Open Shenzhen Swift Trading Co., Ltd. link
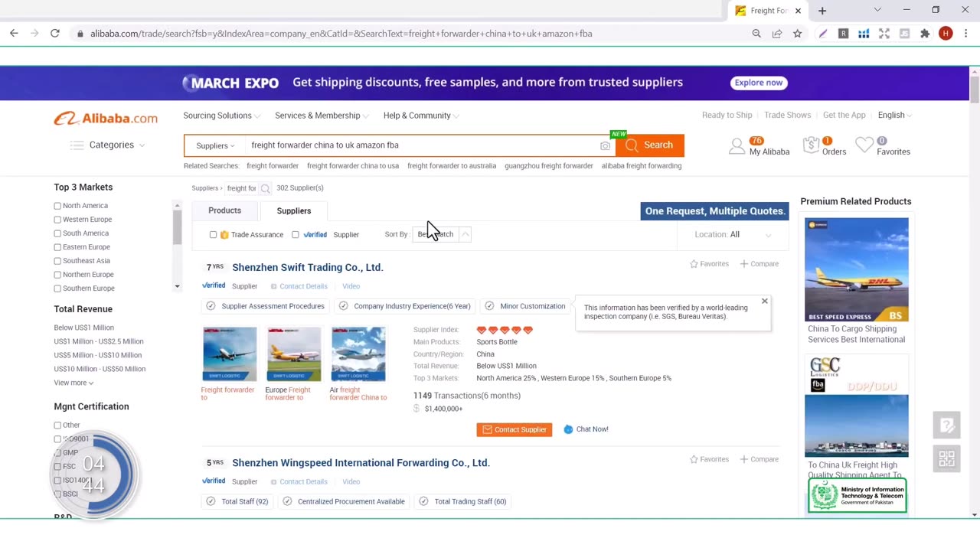The height and width of the screenshot is (551, 980). tap(307, 267)
